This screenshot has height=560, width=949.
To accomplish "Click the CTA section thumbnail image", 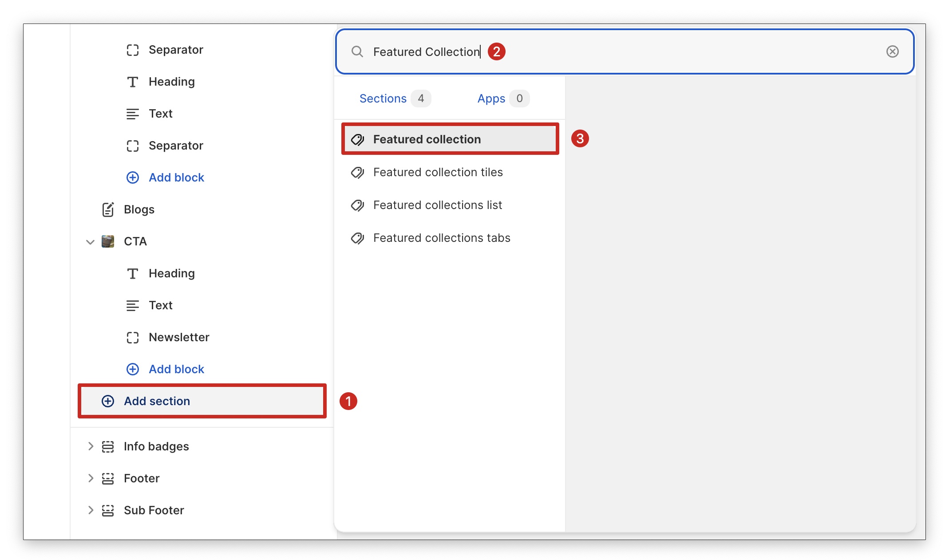I will coord(108,241).
